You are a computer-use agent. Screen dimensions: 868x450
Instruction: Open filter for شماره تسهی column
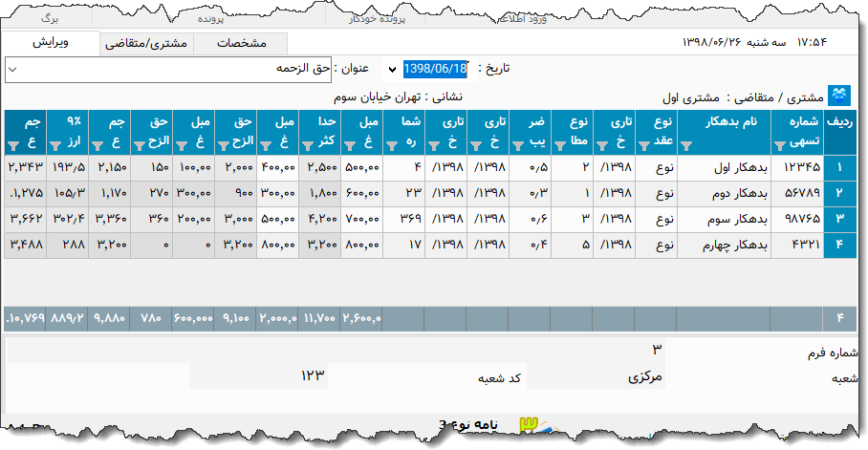780,146
